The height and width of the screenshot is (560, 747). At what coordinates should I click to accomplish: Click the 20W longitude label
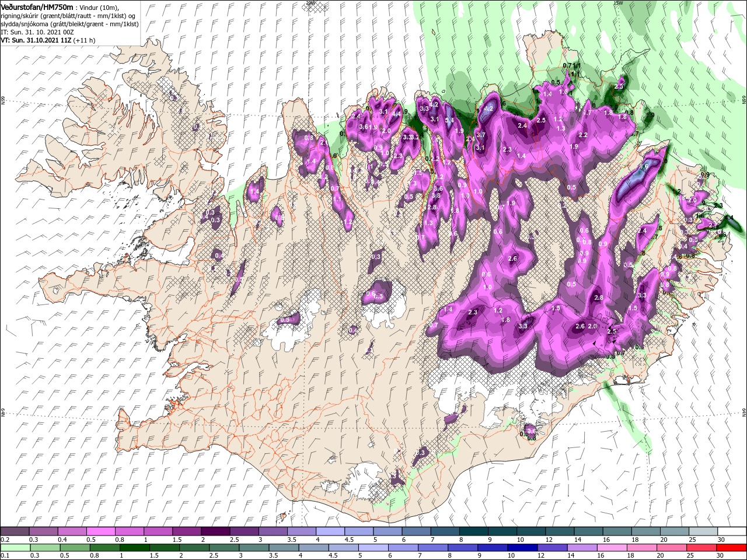click(x=310, y=2)
